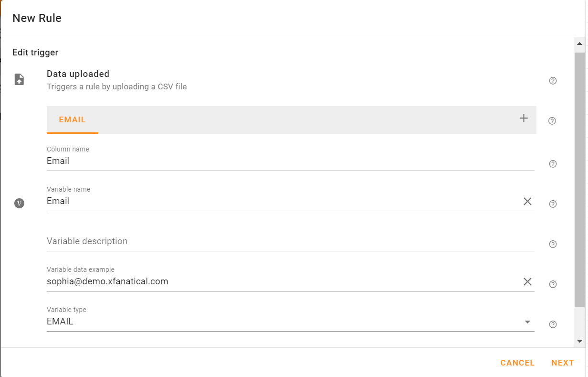Clear the Variable data example field
This screenshot has height=377, width=588.
527,281
